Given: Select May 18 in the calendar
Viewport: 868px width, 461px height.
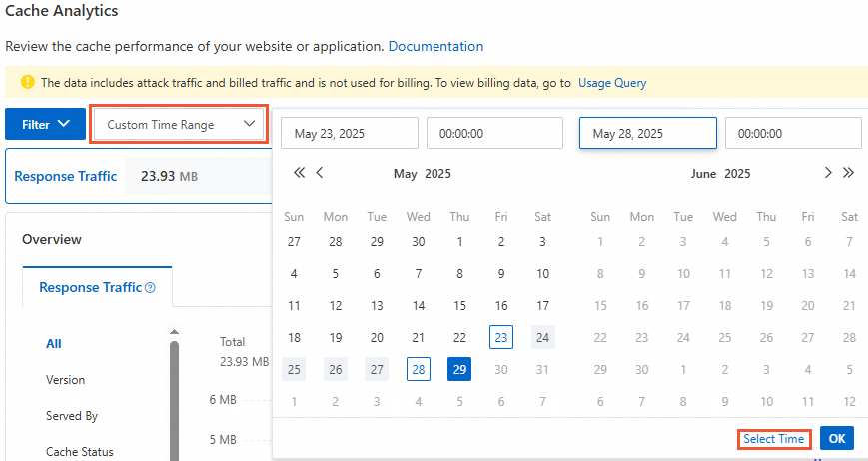Looking at the screenshot, I should tap(294, 337).
